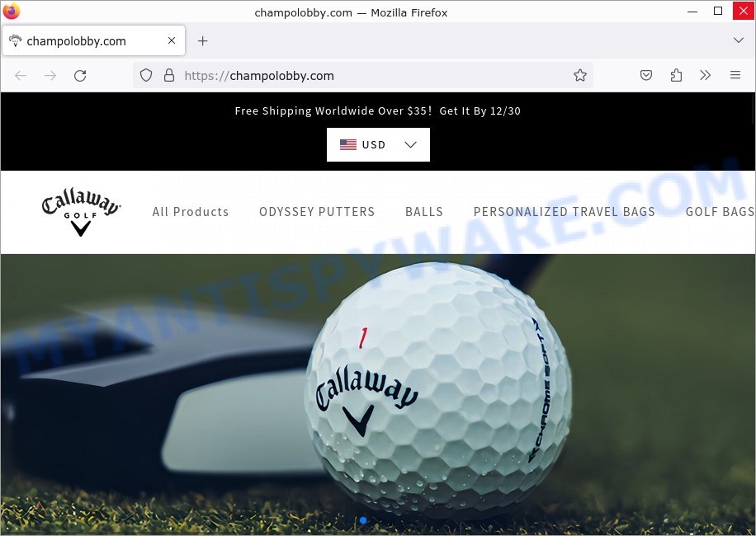The width and height of the screenshot is (756, 536).
Task: Click the Firefox back arrow button
Action: coord(21,76)
